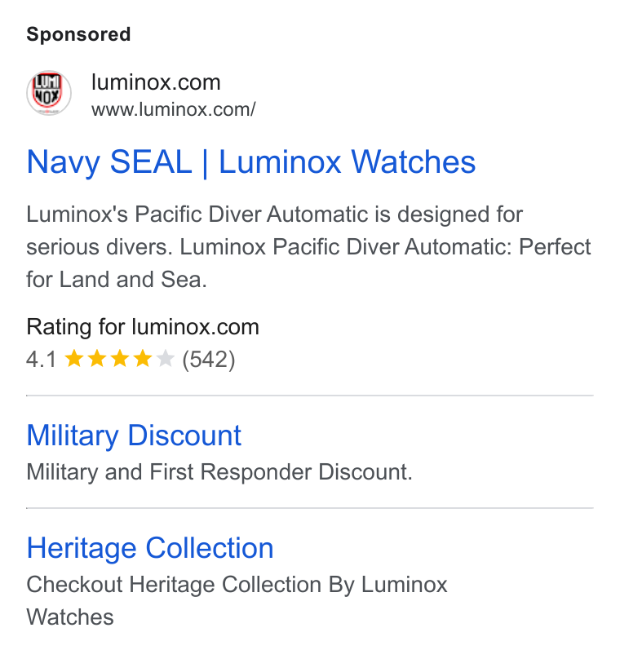Viewport: 620px width, 672px height.
Task: Click the third gold rating star
Action: [120, 359]
